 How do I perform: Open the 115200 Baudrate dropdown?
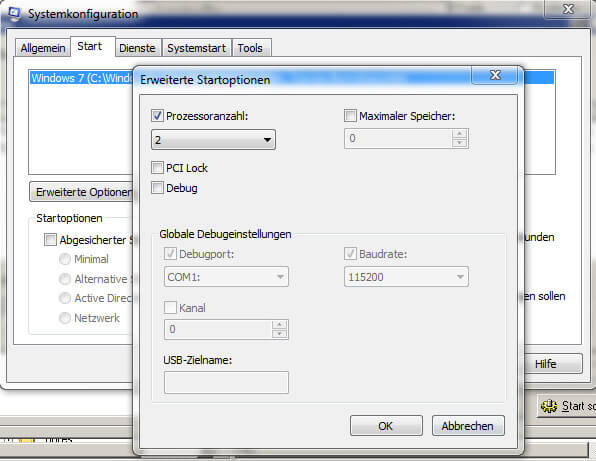(x=406, y=277)
